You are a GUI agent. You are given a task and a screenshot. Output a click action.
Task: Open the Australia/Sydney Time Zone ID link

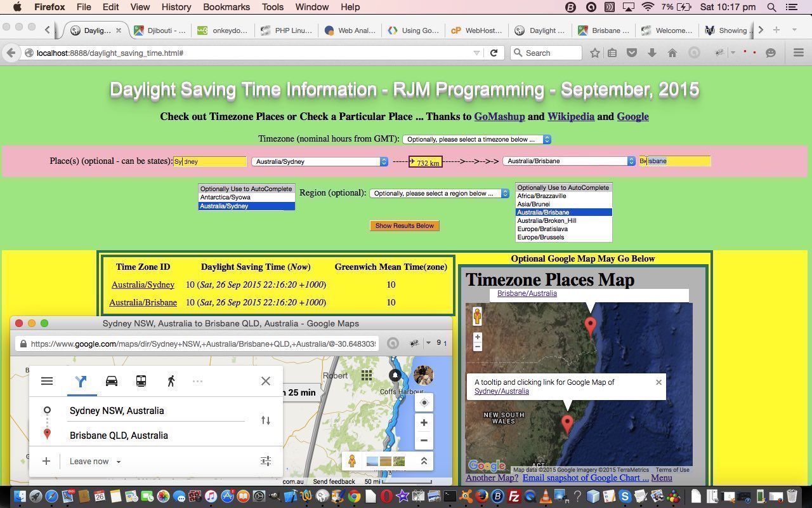tap(143, 284)
